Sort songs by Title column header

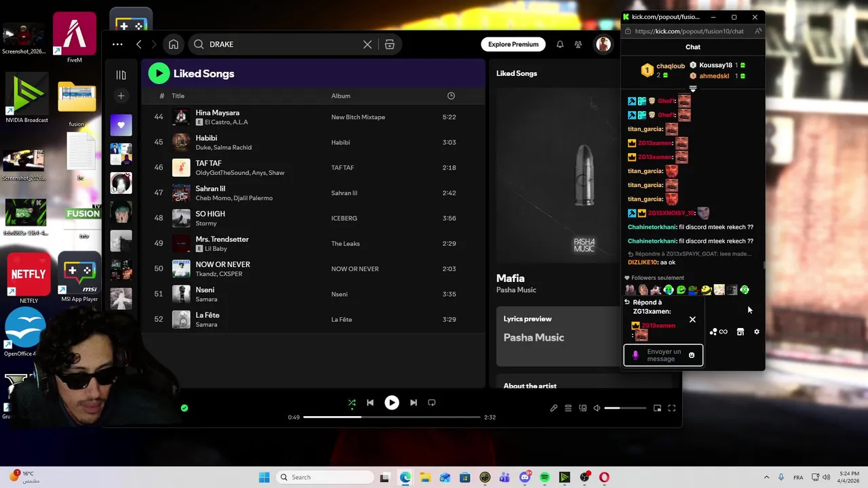(178, 96)
